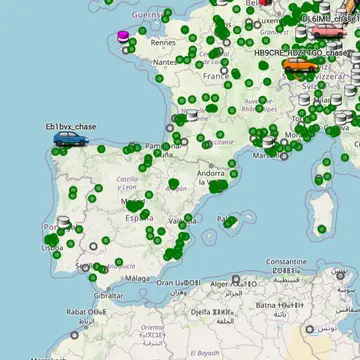Screen dimensions: 360x360
Task: Click the Rennes city label
Action: pyautogui.click(x=163, y=43)
